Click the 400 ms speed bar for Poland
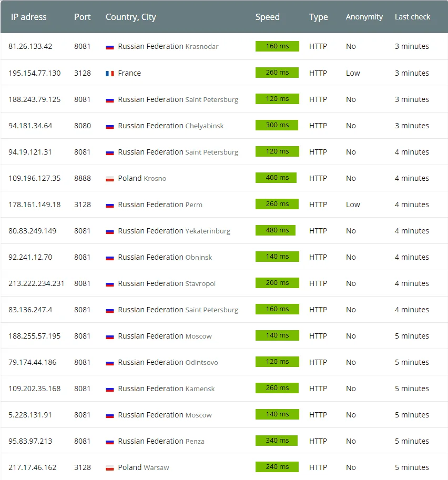Screen dimensions: 448x480 point(276,178)
